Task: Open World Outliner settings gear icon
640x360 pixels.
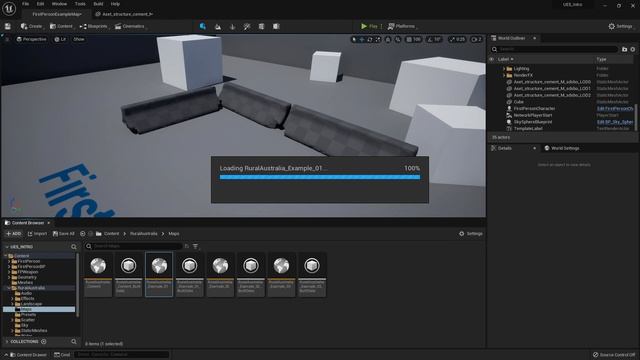Action: pyautogui.click(x=633, y=49)
